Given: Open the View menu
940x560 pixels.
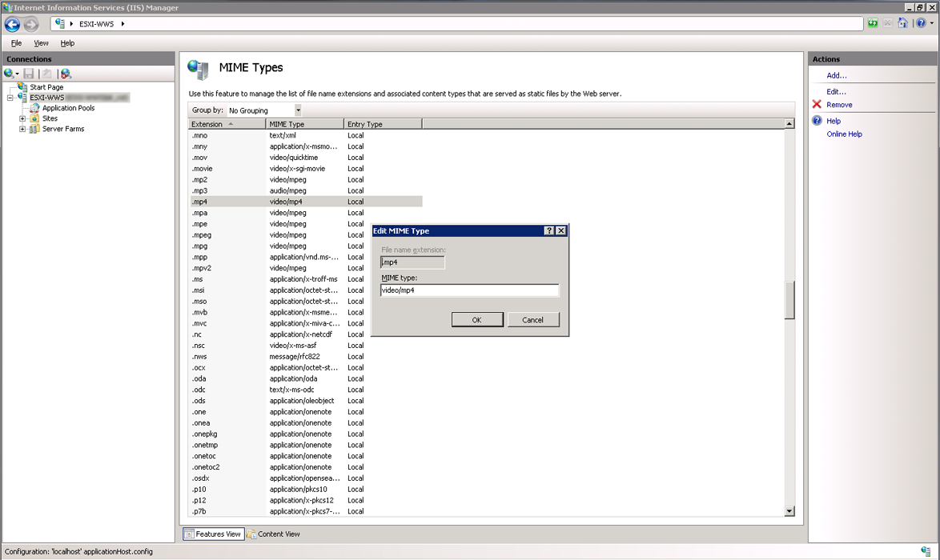Looking at the screenshot, I should click(41, 43).
